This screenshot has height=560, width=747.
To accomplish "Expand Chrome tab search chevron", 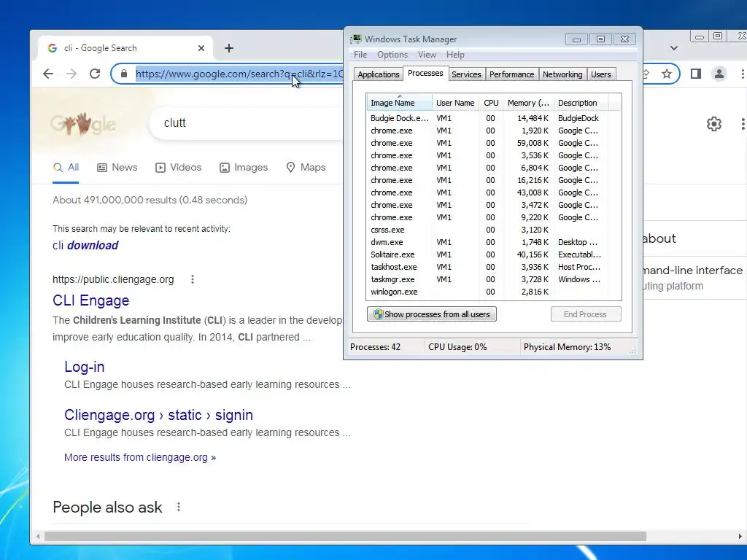I will tap(673, 48).
